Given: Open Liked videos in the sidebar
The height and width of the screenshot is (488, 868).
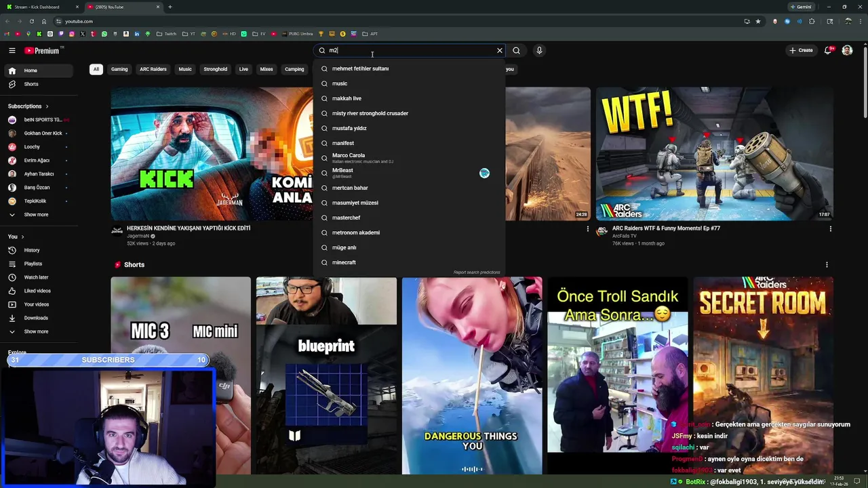Looking at the screenshot, I should pos(39,291).
